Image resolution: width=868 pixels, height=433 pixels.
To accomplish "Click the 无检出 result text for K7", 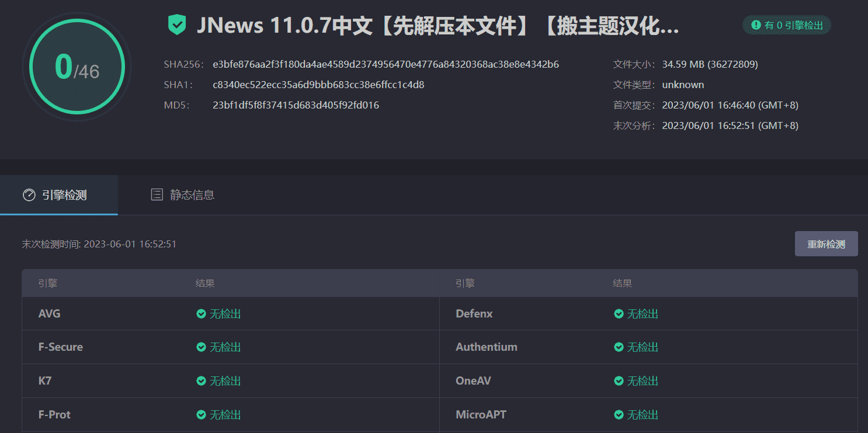I will point(225,381).
